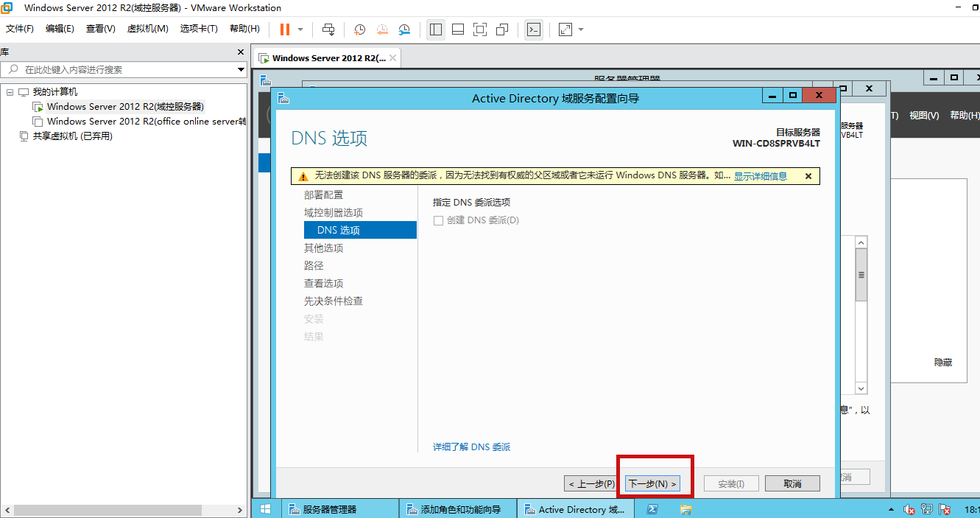Go to 部署配置 wizard step
Image resolution: width=980 pixels, height=518 pixels.
(x=323, y=195)
